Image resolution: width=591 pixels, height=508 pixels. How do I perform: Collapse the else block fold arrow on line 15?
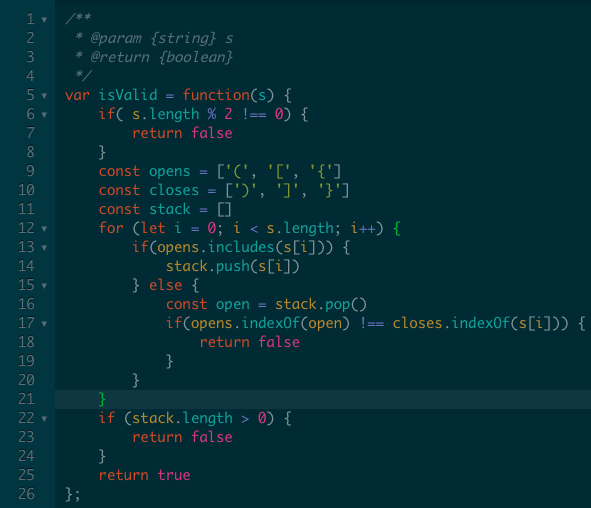point(44,286)
